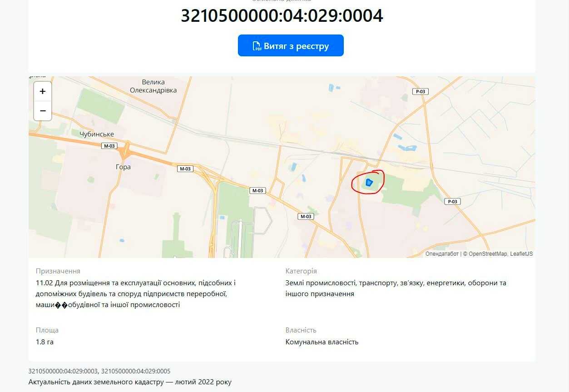Click the Комунальна власність ownership value
This screenshot has height=392, width=569.
click(x=322, y=342)
